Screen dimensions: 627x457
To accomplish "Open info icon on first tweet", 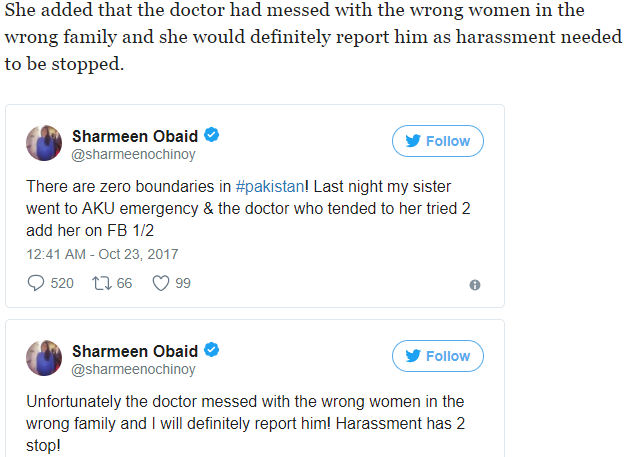I will (474, 284).
